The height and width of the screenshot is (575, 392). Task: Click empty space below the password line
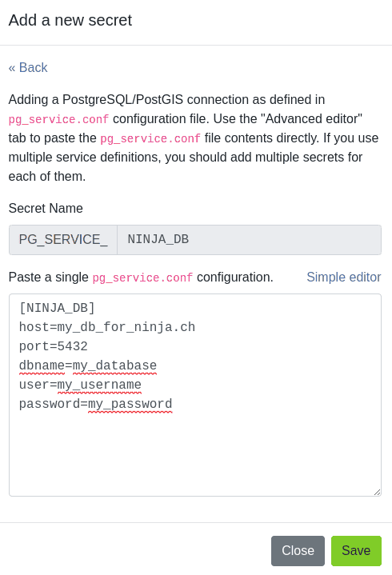pyautogui.click(x=194, y=455)
